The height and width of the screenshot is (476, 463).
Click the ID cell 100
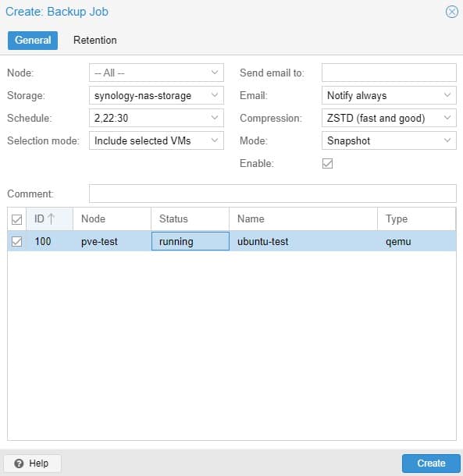coord(49,241)
